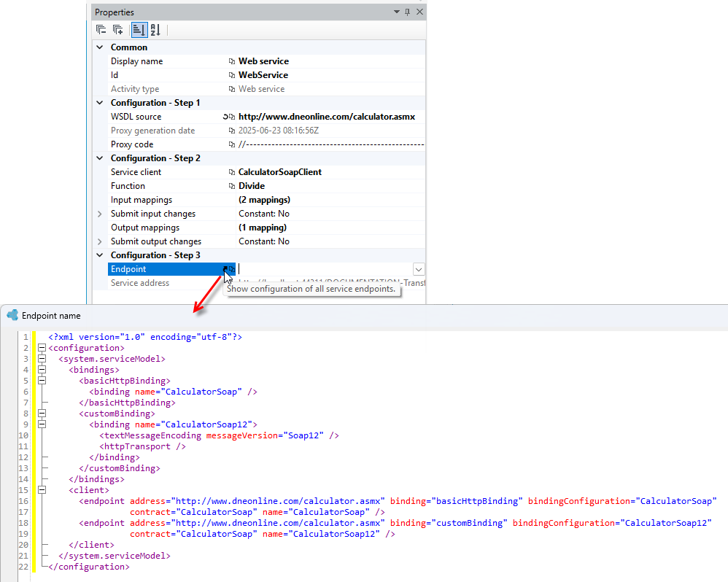
Task: Select the WSDL source URL value
Action: 327,117
